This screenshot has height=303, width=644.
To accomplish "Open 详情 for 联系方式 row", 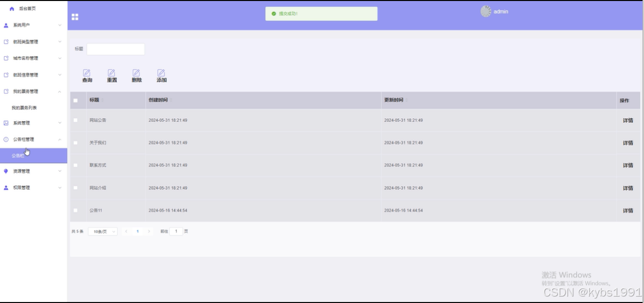I will coord(628,165).
